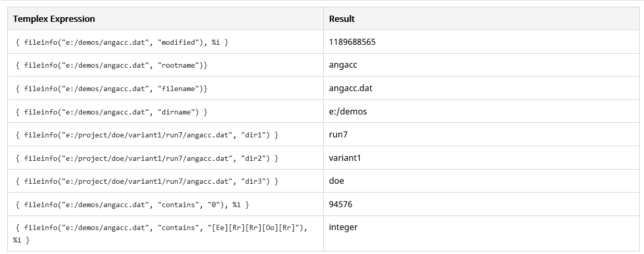Select the fileinfo "dir1" expression cell

pos(147,135)
